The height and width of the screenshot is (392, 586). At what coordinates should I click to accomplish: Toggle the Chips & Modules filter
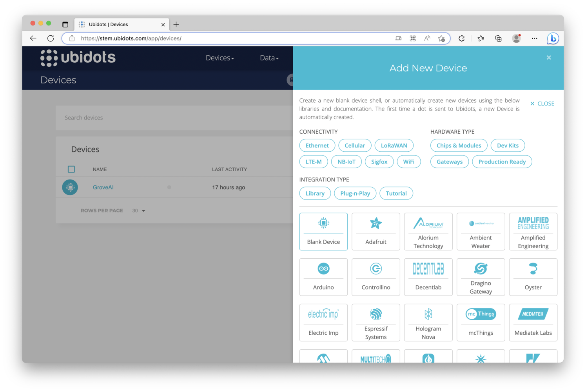point(459,145)
